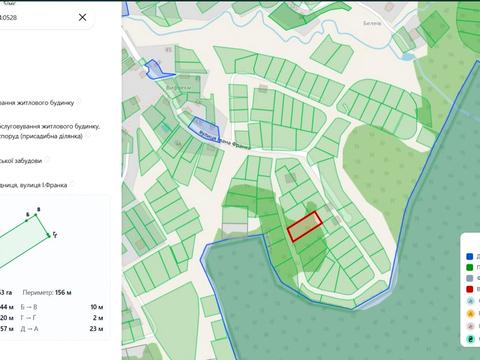480x360 pixels.
Task: Click the 'Б → В' segment label
Action: (x=29, y=307)
